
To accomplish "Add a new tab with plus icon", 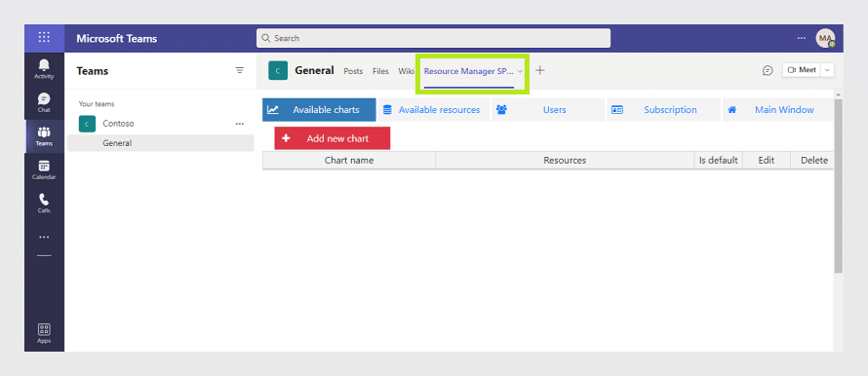I will [540, 70].
